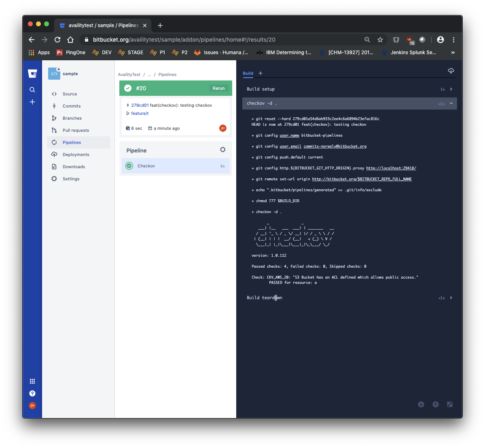The image size is (485, 448).
Task: Open the Apps bookmark
Action: (x=39, y=53)
